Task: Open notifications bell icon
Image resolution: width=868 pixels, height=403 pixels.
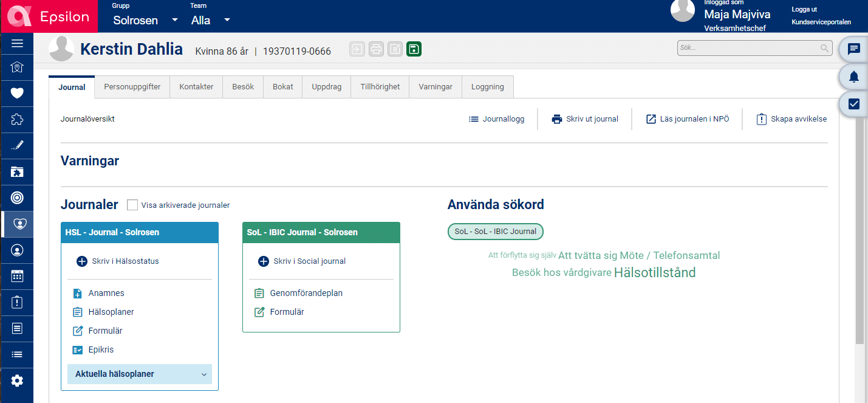Action: (853, 77)
